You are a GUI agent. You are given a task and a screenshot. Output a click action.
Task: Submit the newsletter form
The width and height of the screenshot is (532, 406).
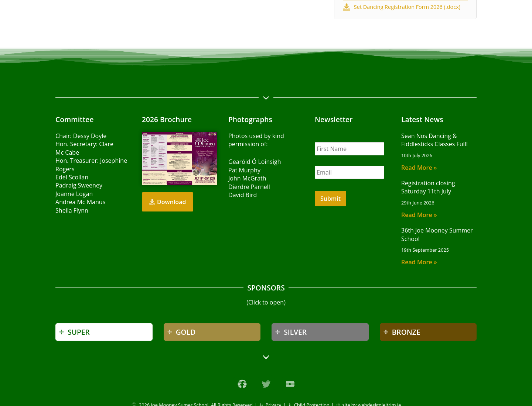tap(330, 199)
